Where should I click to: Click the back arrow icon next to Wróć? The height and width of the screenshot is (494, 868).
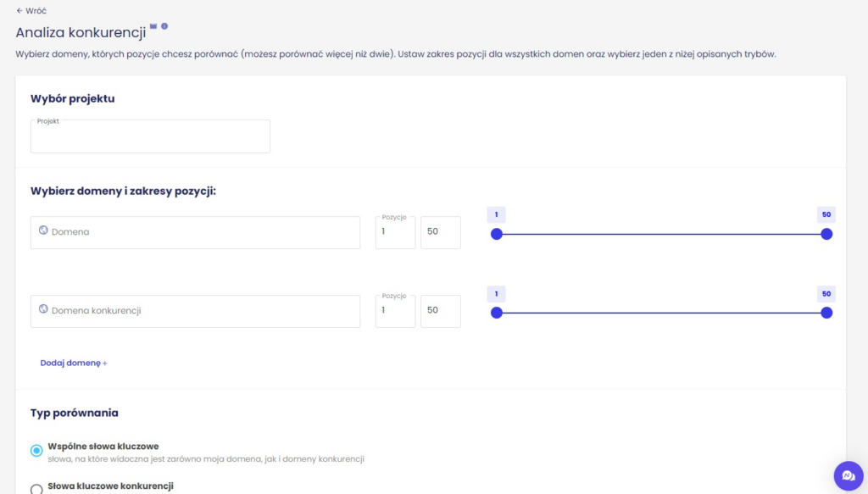[x=19, y=11]
